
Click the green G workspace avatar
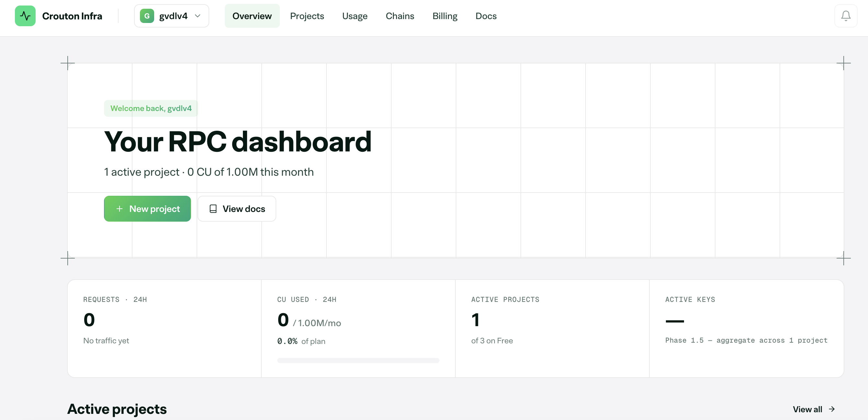(147, 16)
